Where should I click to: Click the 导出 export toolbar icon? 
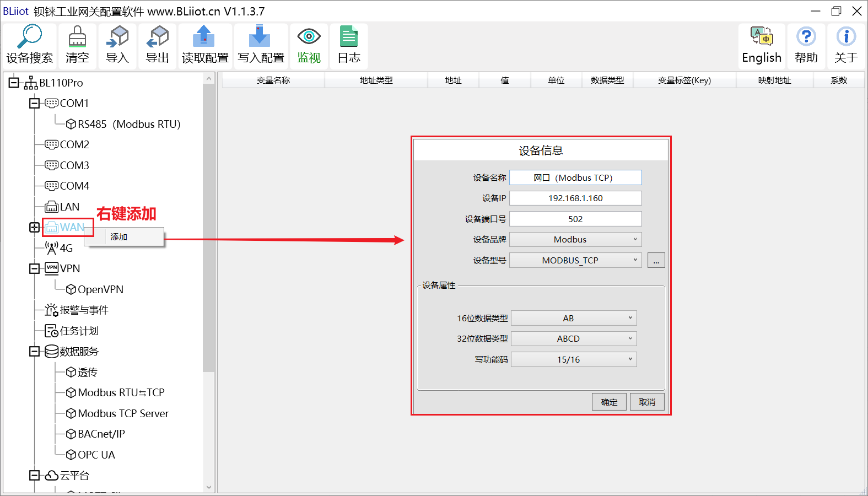(158, 37)
